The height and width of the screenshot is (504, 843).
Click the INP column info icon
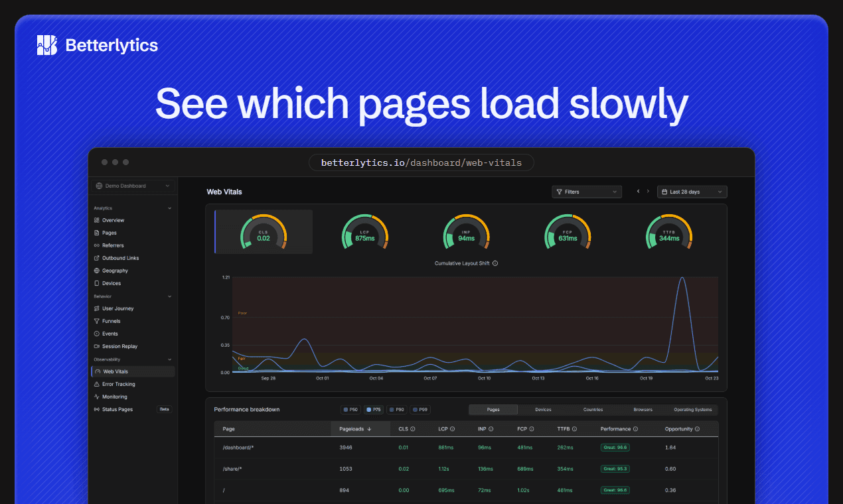(x=491, y=429)
